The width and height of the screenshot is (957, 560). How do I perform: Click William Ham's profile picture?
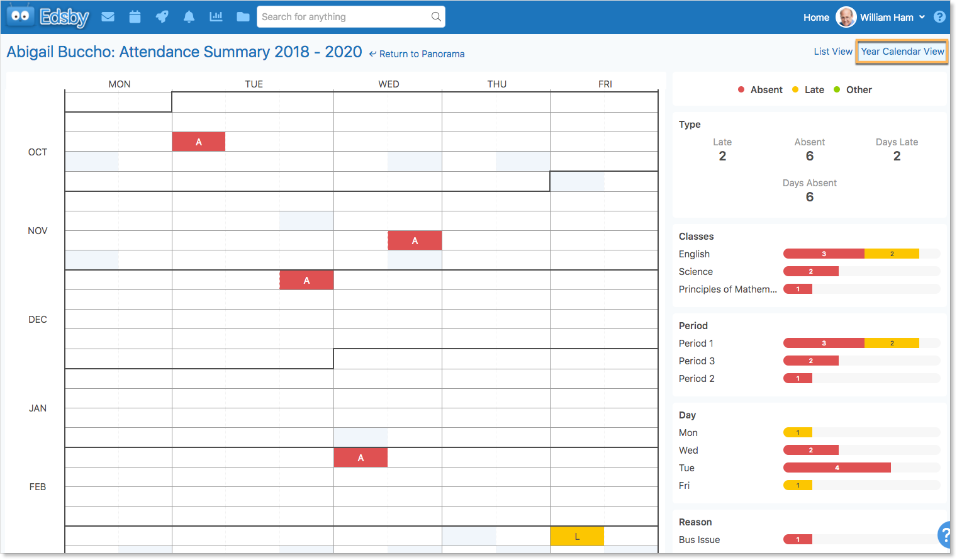click(x=846, y=17)
